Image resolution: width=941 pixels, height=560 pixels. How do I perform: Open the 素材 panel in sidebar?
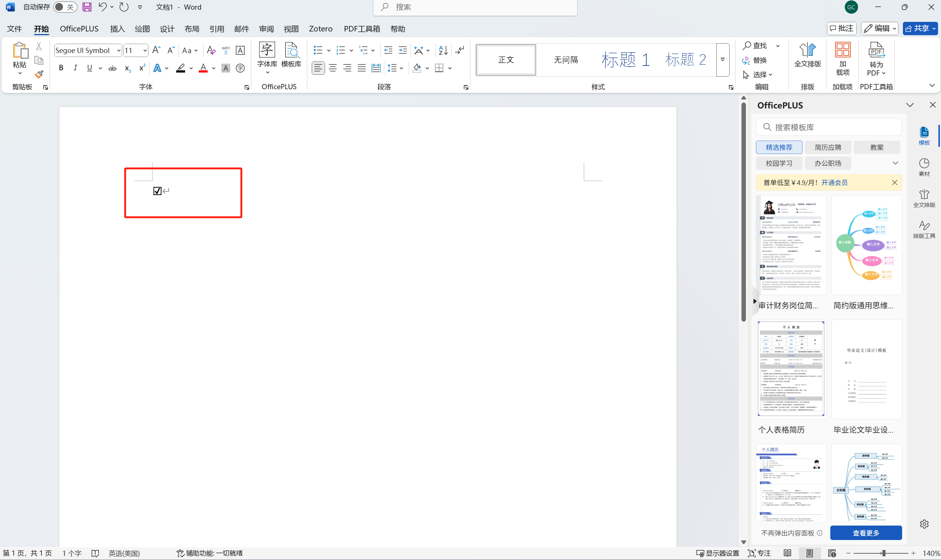pyautogui.click(x=924, y=167)
